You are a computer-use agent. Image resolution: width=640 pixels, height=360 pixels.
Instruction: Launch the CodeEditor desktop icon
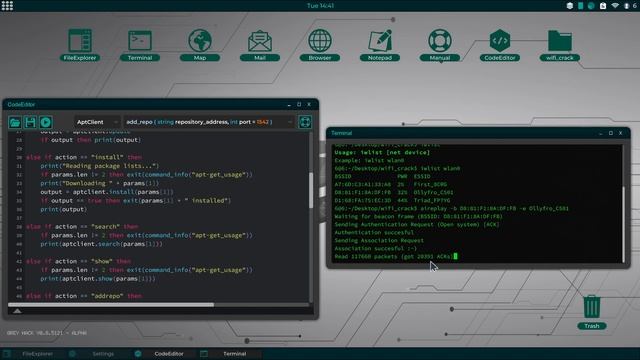coord(500,45)
